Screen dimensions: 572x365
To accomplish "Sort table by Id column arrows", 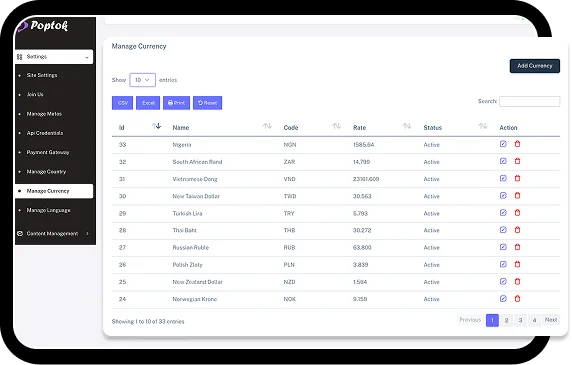I will coord(156,126).
